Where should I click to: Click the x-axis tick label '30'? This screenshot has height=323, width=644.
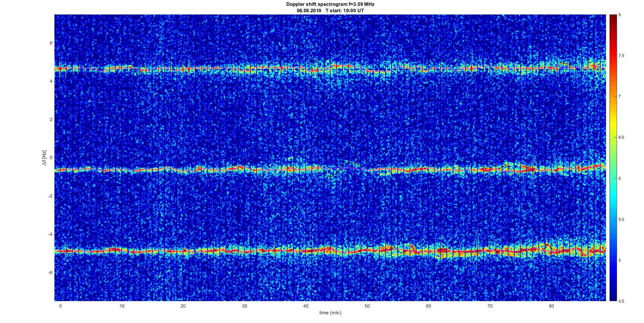[245, 306]
